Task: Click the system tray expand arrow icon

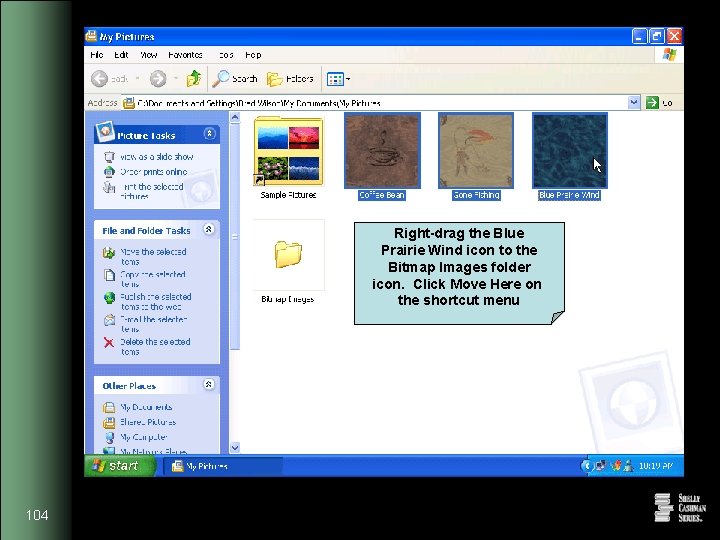Action: [x=586, y=466]
